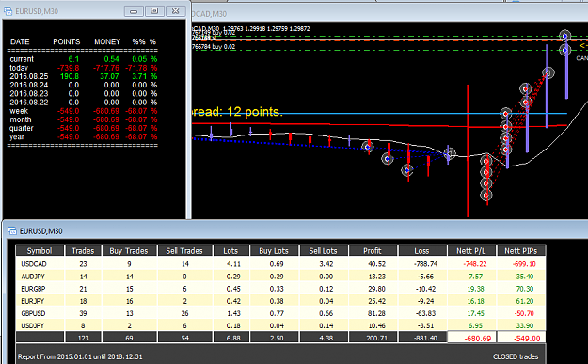This screenshot has height=364, width=588.
Task: Click the '766784 buy 0.02' order label
Action: click(214, 46)
